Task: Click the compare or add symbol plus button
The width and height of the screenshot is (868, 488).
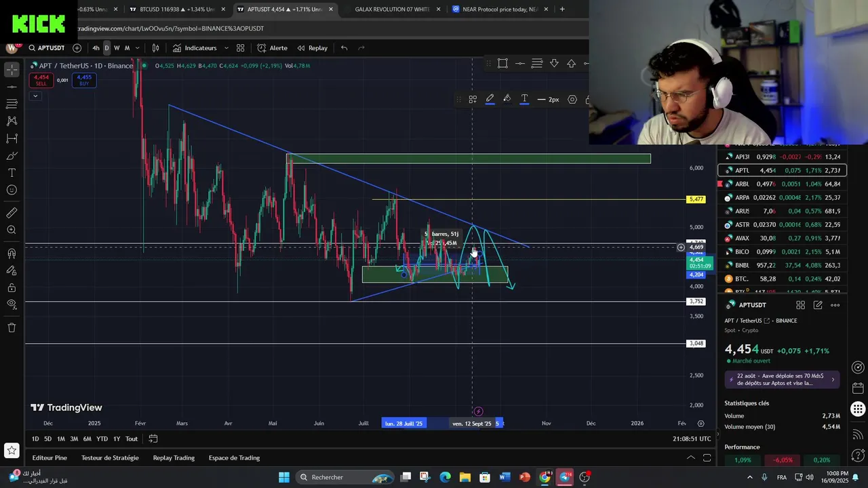Action: (77, 48)
